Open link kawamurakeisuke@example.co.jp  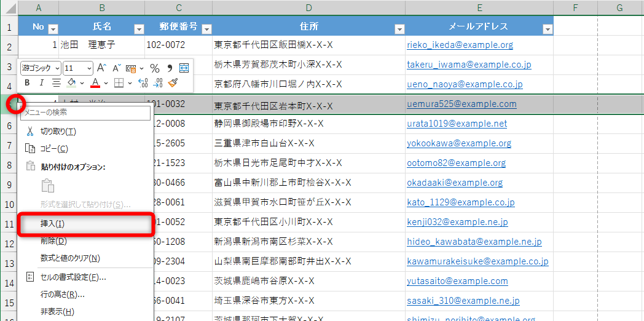click(x=477, y=261)
